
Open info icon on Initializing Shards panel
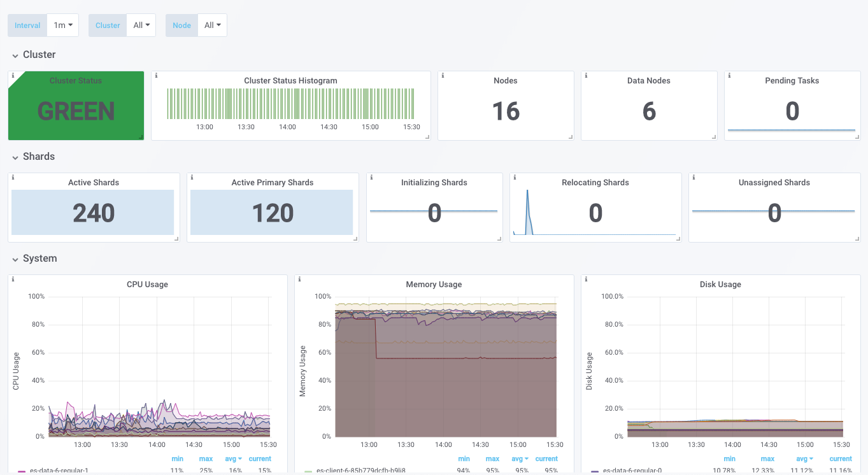(371, 177)
